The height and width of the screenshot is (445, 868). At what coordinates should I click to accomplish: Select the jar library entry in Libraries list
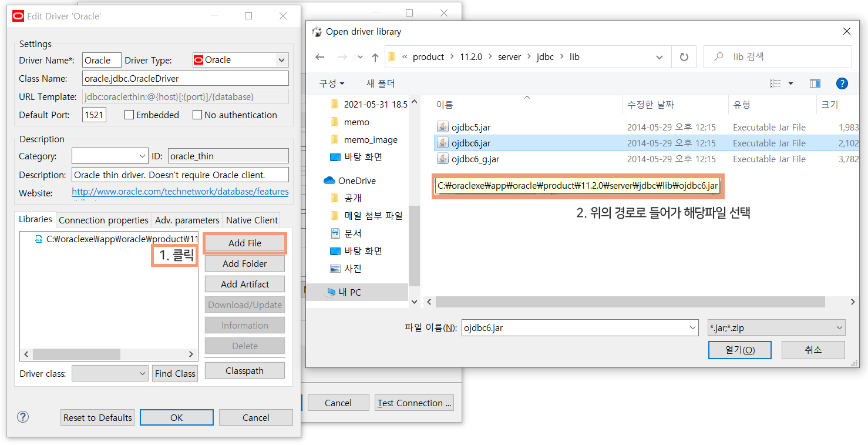pyautogui.click(x=116, y=239)
